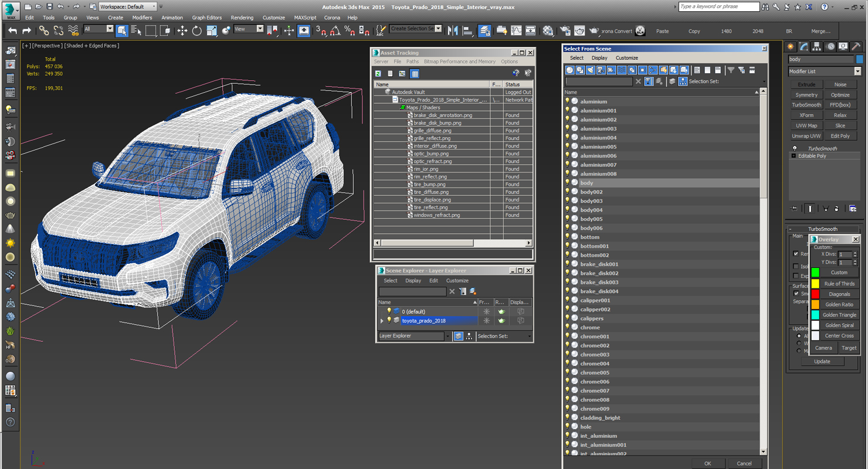The image size is (868, 469).
Task: Toggle TurboSmooth modifier lightbulb in stack
Action: [795, 148]
